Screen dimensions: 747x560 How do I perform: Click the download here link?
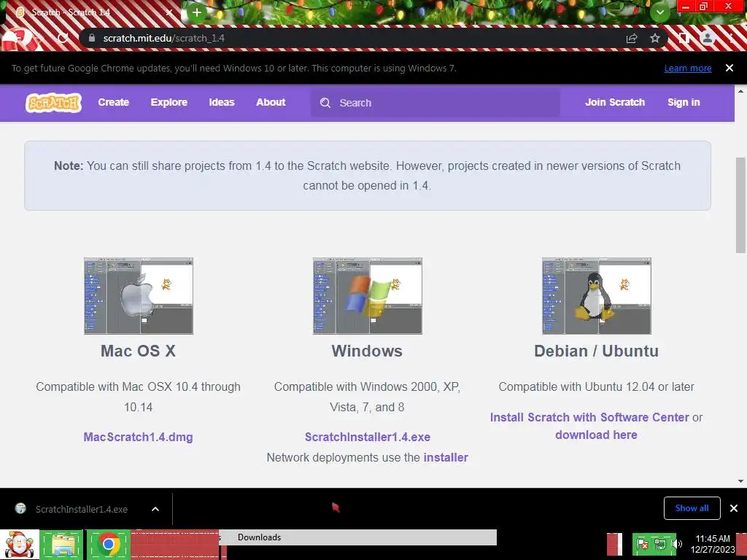(596, 435)
